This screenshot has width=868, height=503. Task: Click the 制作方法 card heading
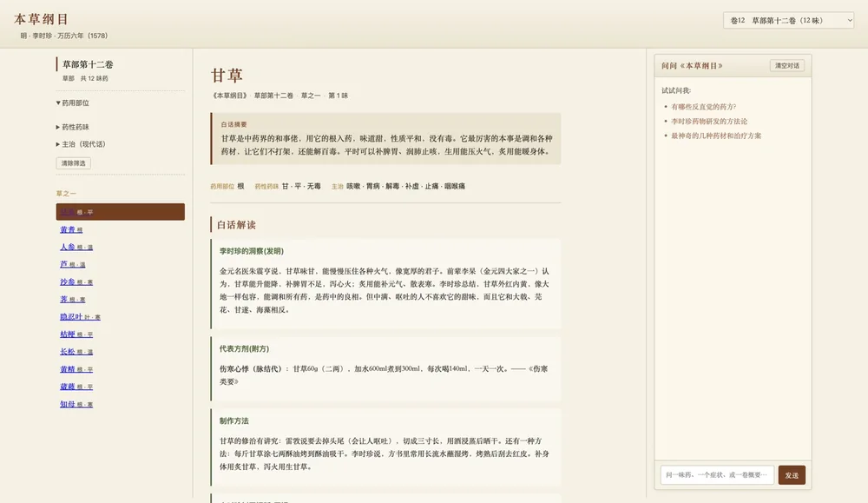coord(233,420)
